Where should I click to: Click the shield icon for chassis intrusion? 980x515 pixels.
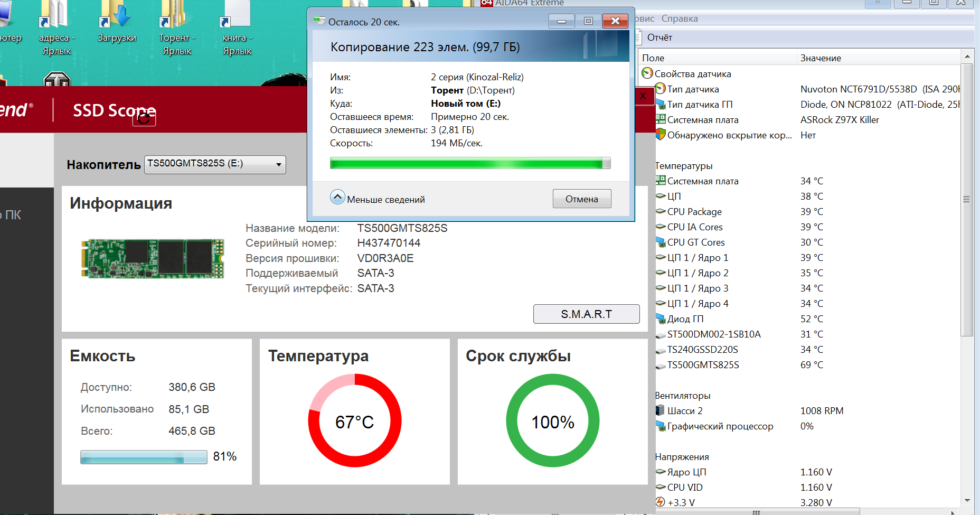[x=661, y=135]
